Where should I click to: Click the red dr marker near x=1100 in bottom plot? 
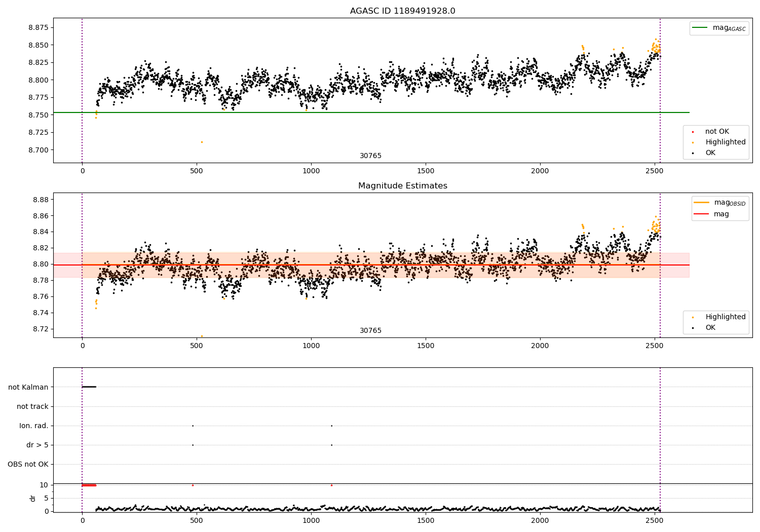coord(331,485)
